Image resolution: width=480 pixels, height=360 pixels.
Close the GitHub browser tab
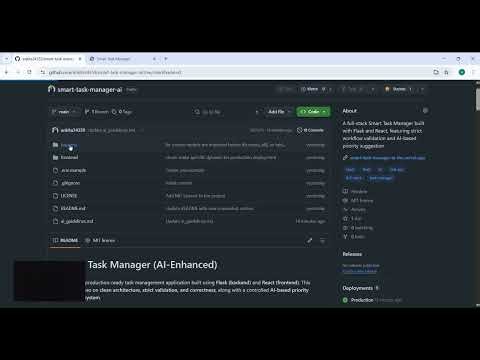pos(80,59)
